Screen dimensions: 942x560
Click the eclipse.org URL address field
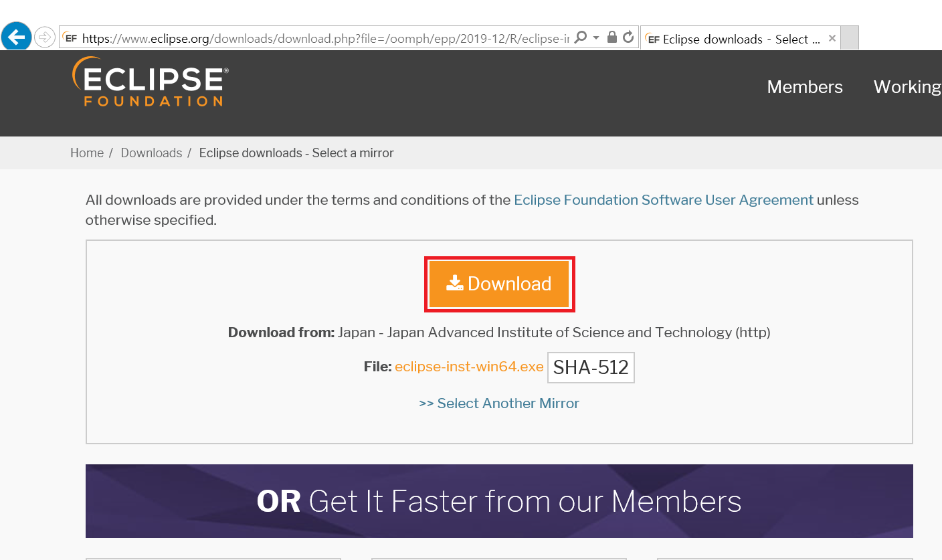325,38
